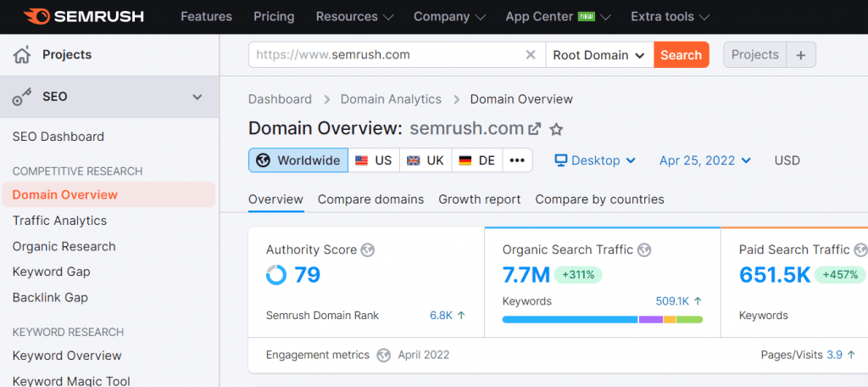The width and height of the screenshot is (868, 387).
Task: Select the Worldwide database filter
Action: point(298,160)
